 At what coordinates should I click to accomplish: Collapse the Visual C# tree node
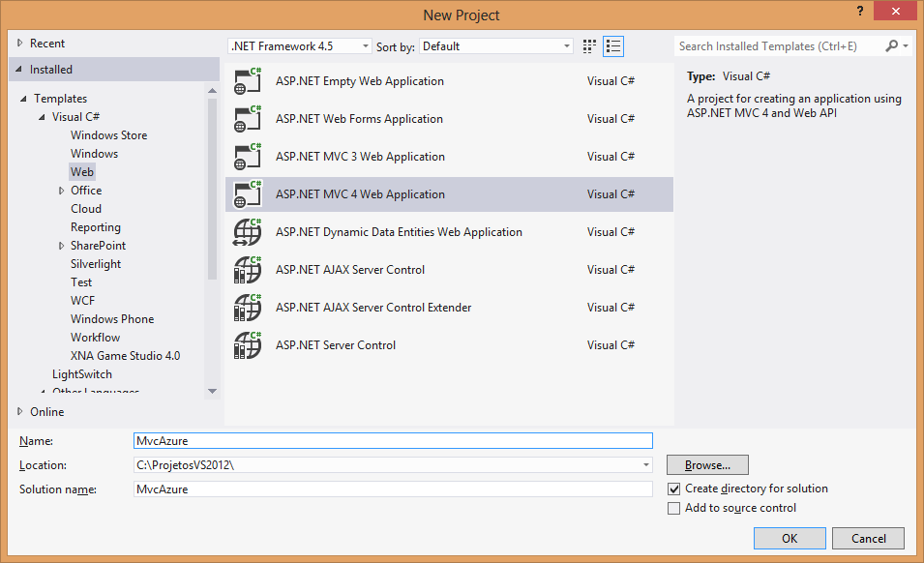tap(42, 117)
